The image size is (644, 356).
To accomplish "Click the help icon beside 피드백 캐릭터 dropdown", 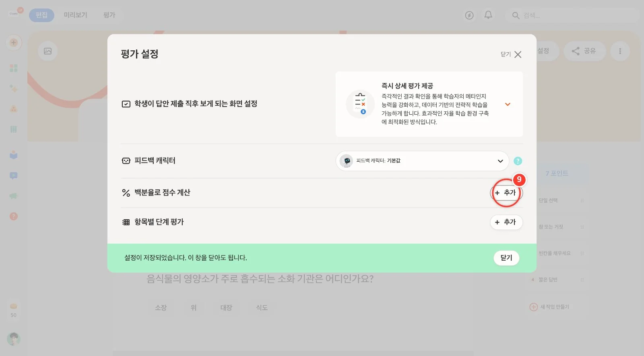I will [518, 161].
